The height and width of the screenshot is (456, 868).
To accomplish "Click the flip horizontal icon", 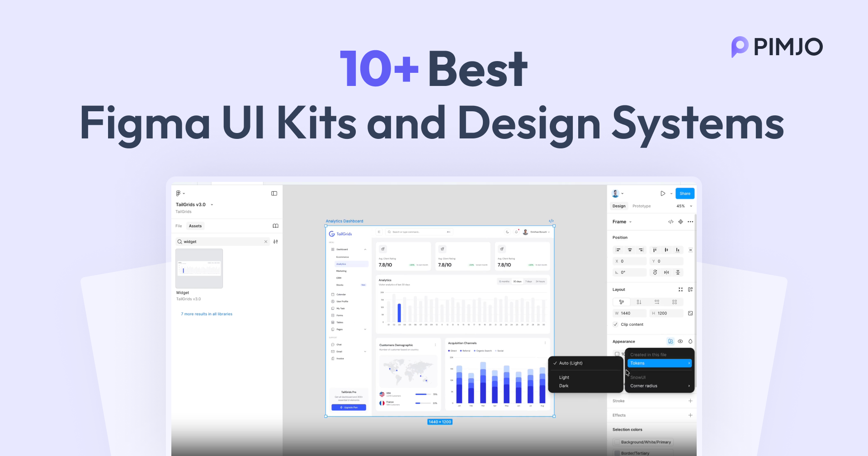I will click(x=666, y=272).
